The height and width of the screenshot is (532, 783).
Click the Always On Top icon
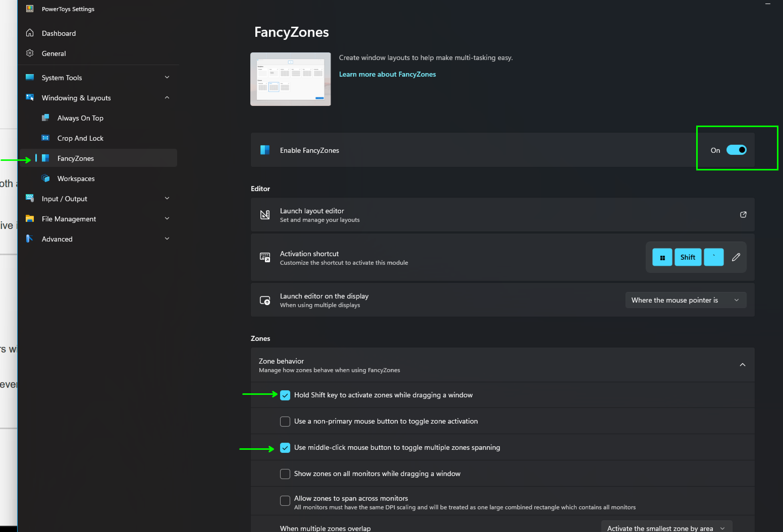(x=45, y=117)
